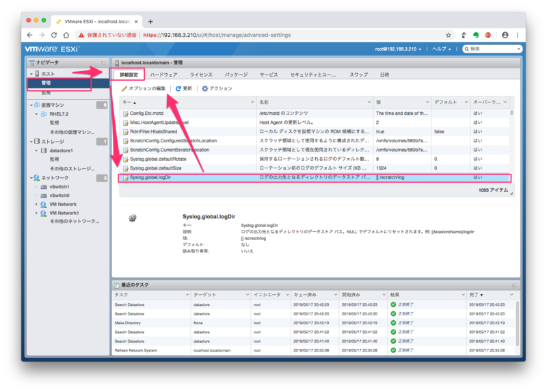
Task: Click the green Evernote extension icon
Action: point(475,35)
